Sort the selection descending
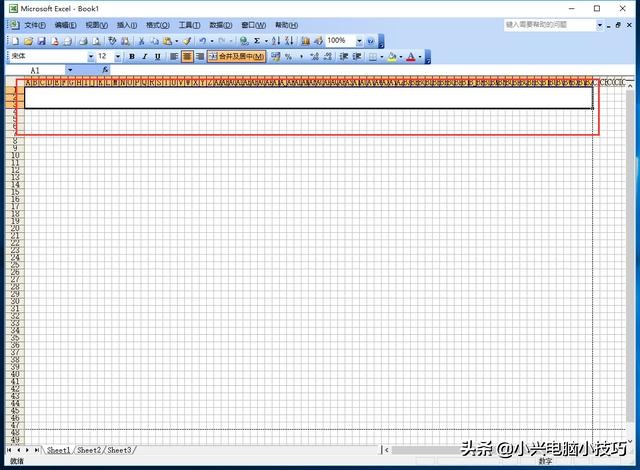This screenshot has height=470, width=640. tap(289, 41)
